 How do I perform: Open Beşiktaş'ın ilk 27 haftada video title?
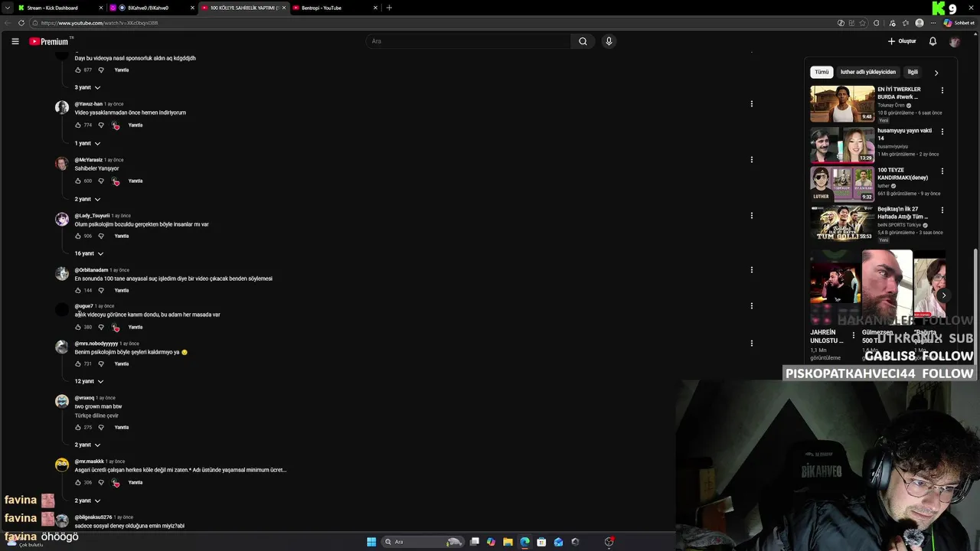[903, 213]
